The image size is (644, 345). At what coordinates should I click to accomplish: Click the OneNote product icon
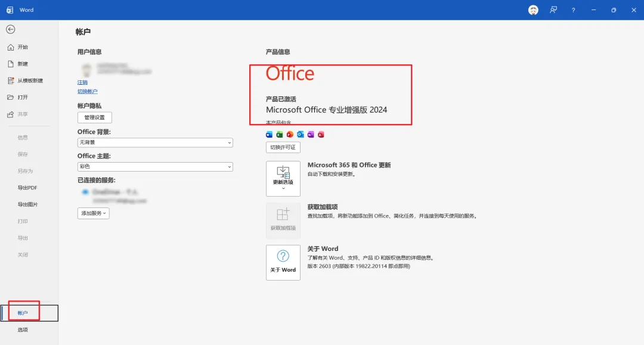pos(311,135)
